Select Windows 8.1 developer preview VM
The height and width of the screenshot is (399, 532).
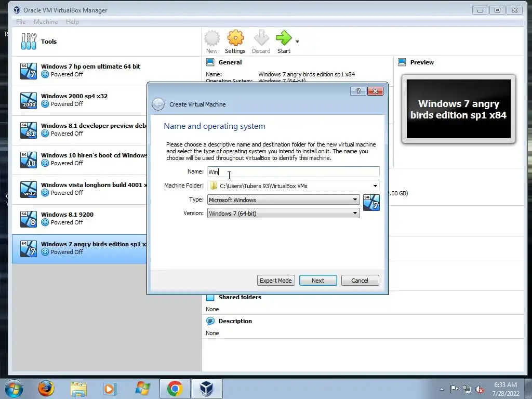79,130
